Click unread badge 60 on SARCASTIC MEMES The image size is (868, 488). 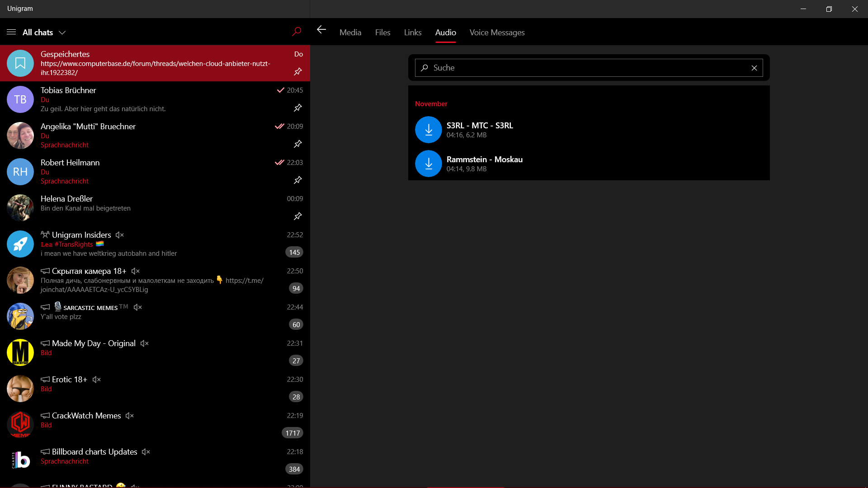point(296,324)
